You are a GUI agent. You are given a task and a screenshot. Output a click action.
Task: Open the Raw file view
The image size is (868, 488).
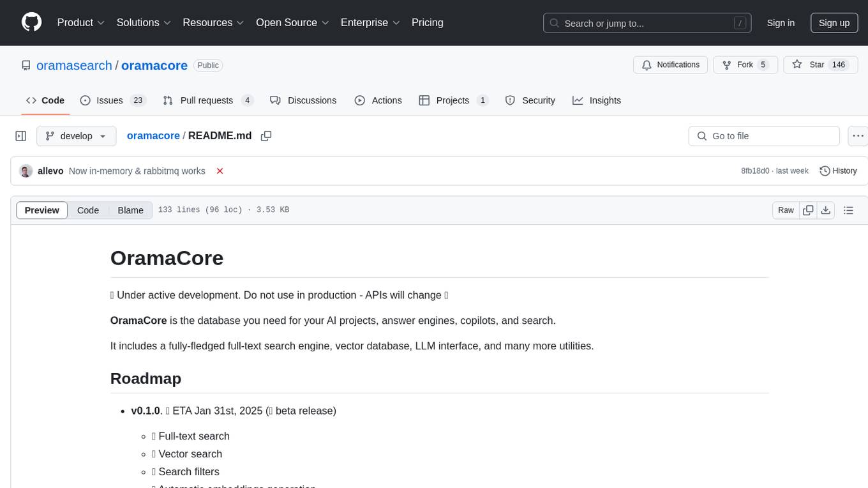[x=786, y=210]
